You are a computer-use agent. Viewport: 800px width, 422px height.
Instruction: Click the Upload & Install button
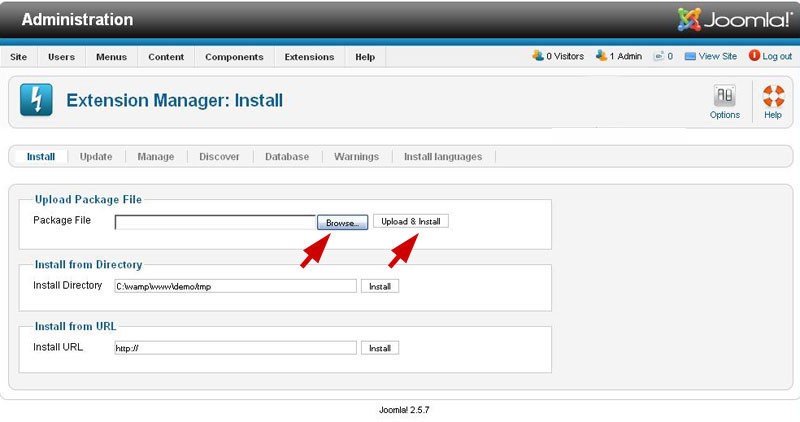point(411,221)
